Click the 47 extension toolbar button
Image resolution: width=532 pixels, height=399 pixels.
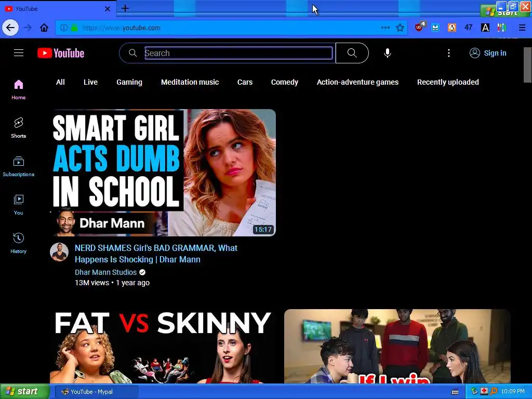pyautogui.click(x=469, y=28)
